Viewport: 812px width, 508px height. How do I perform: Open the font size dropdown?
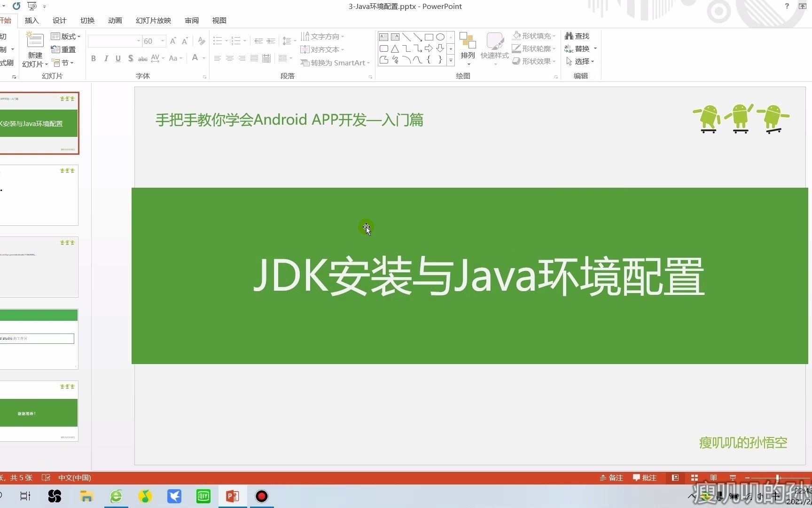tap(162, 41)
